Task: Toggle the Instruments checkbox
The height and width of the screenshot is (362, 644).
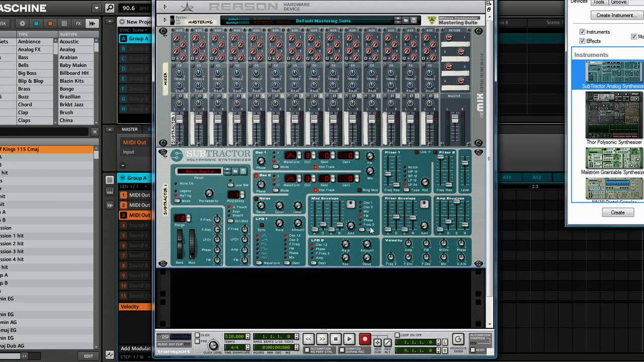Action: pos(582,32)
